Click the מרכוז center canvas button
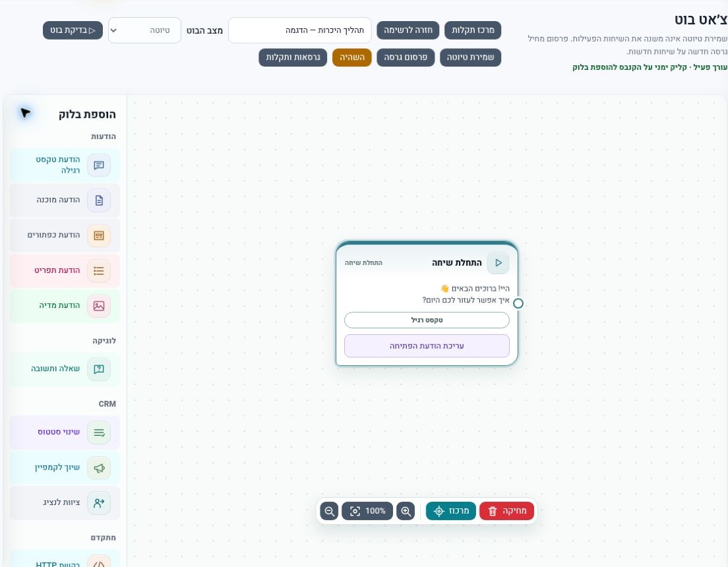 [451, 511]
